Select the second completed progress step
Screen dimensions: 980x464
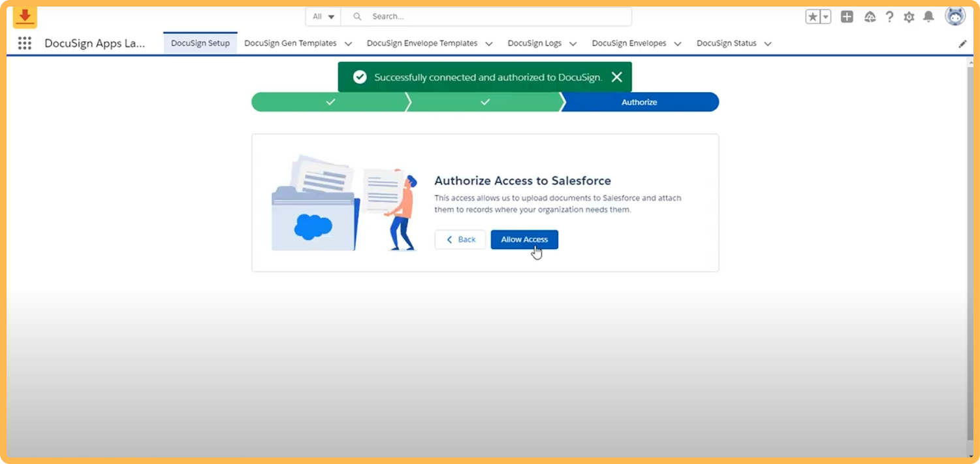484,102
